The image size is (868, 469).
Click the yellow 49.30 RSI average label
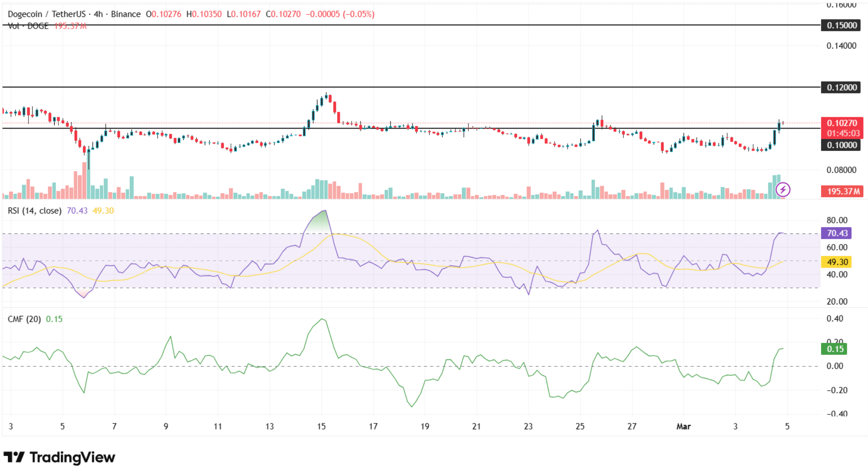(x=836, y=262)
